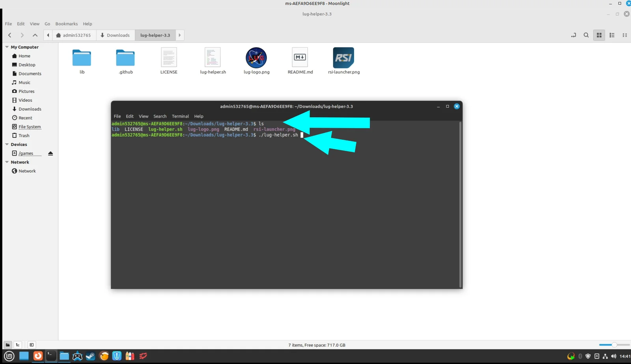Navigate to admin532765 in path bar
The width and height of the screenshot is (631, 364).
click(74, 35)
